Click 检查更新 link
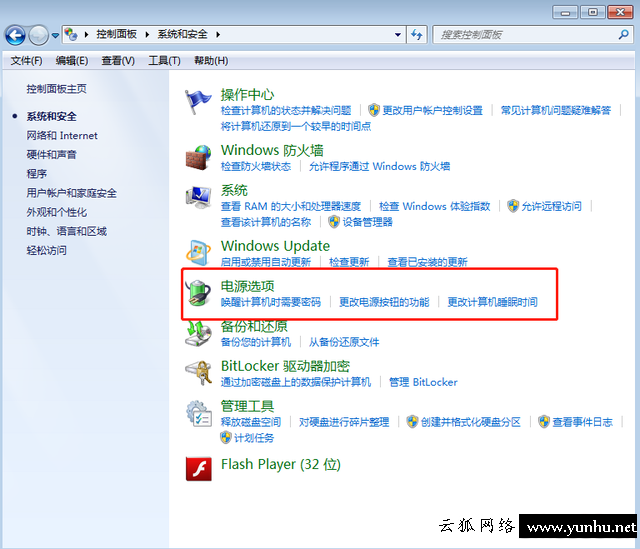 coord(349,262)
